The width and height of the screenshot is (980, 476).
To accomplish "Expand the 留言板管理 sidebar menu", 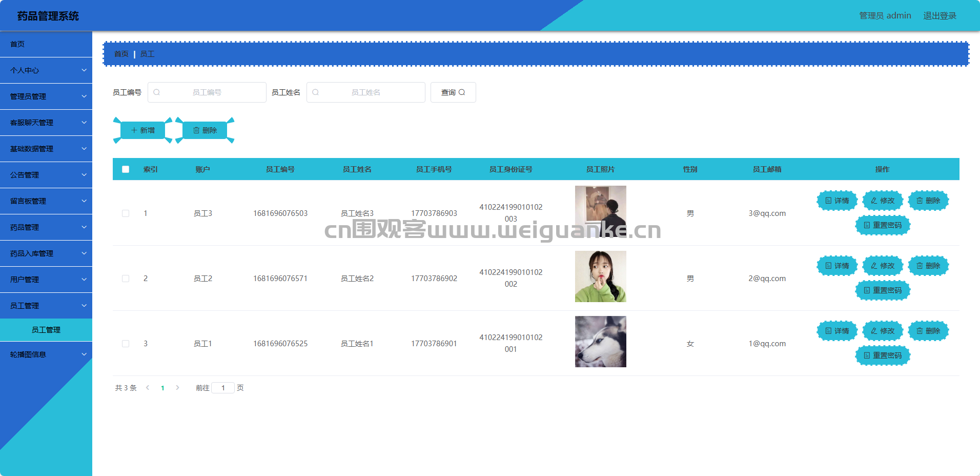I will click(46, 201).
